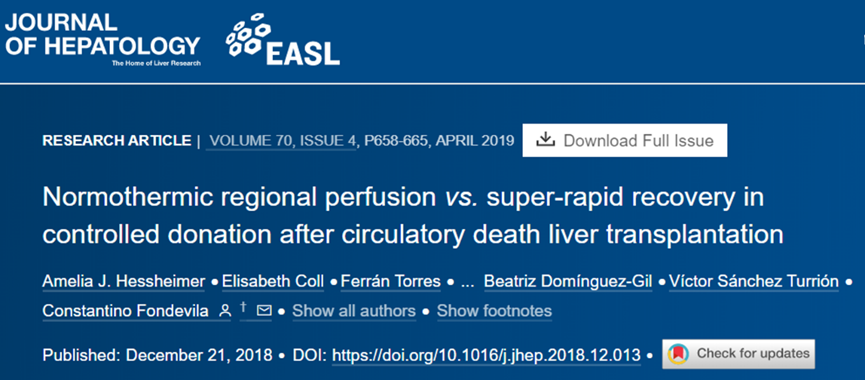Screen dimensions: 865x380
Task: Open the DOI link 10.1016/j.jhep.2018.12.013
Action: (486, 354)
